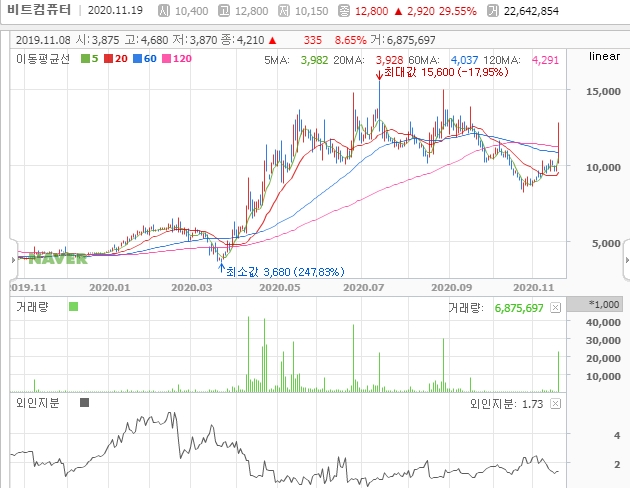
Task: Close the 거래량 volume panel
Action: coord(555,308)
